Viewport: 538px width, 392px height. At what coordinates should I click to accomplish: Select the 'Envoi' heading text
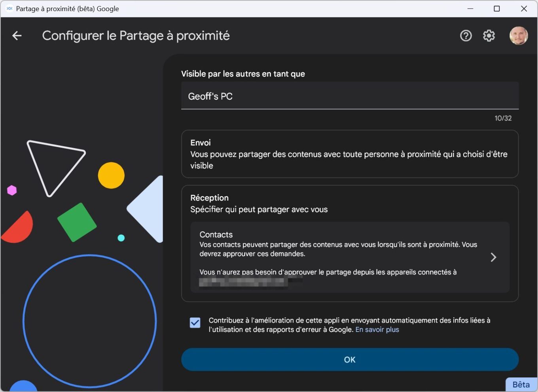point(200,143)
